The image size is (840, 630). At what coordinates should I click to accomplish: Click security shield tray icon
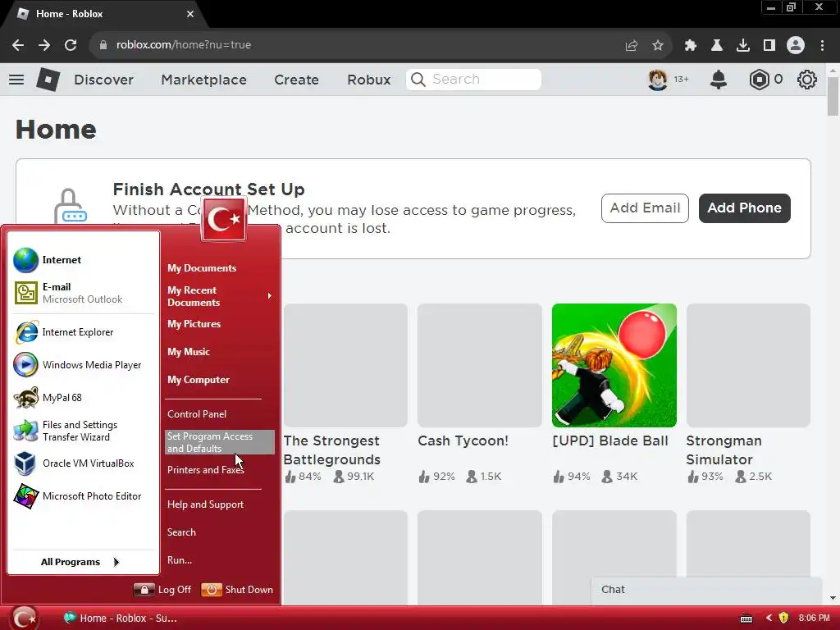783,618
